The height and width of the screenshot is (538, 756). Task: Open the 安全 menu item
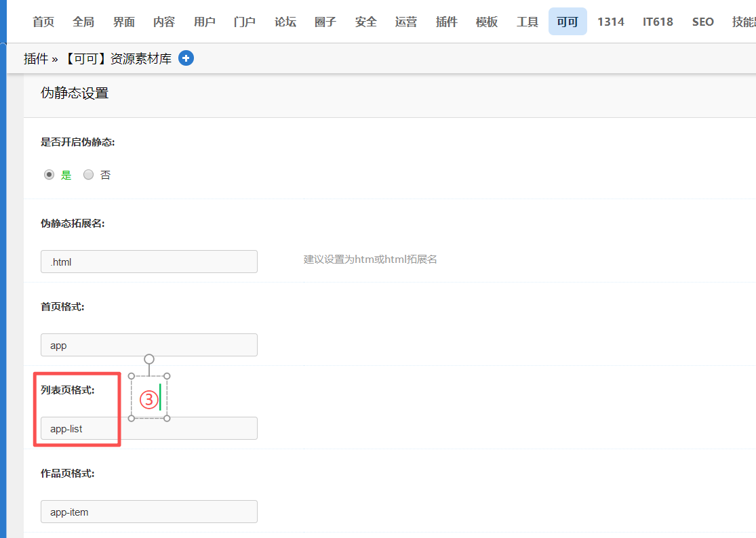[365, 21]
